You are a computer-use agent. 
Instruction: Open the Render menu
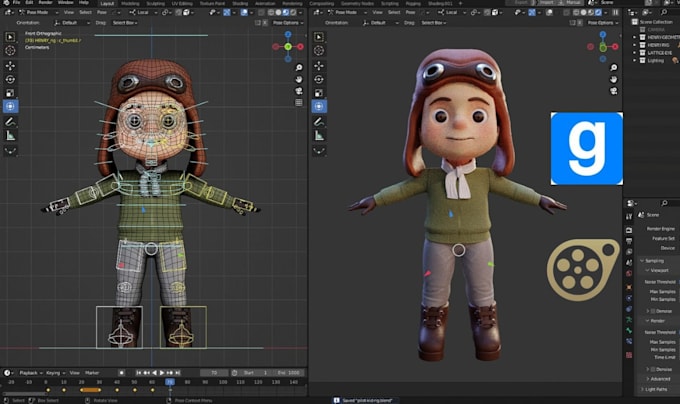tap(45, 3)
